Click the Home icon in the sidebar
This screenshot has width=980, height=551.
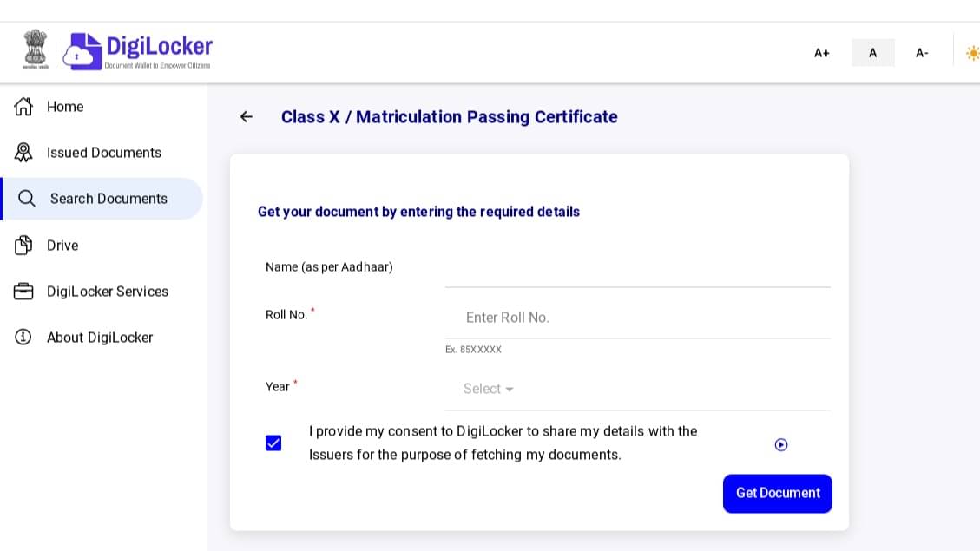[x=23, y=106]
